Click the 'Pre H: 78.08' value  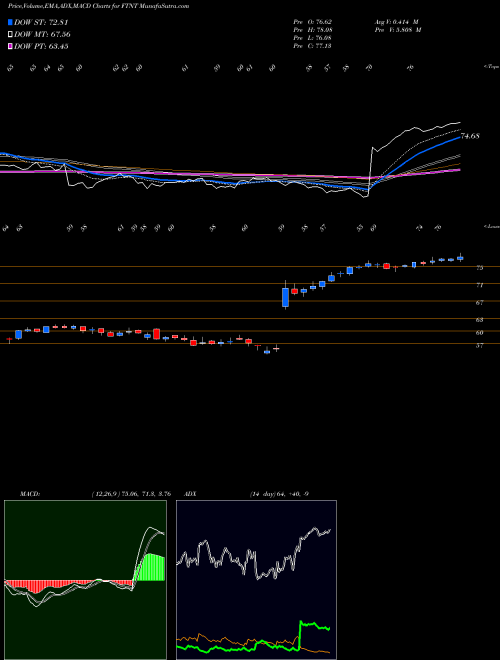pos(313,30)
